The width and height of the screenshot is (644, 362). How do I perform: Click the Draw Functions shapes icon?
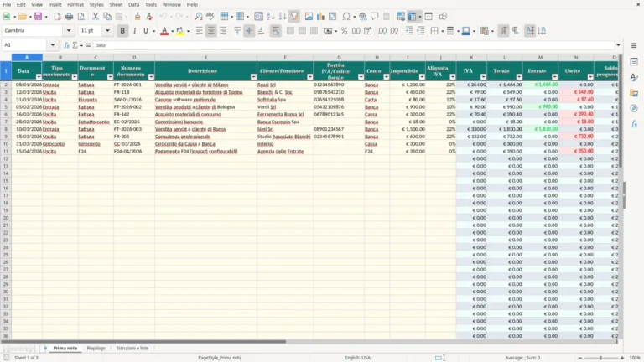pyautogui.click(x=443, y=17)
